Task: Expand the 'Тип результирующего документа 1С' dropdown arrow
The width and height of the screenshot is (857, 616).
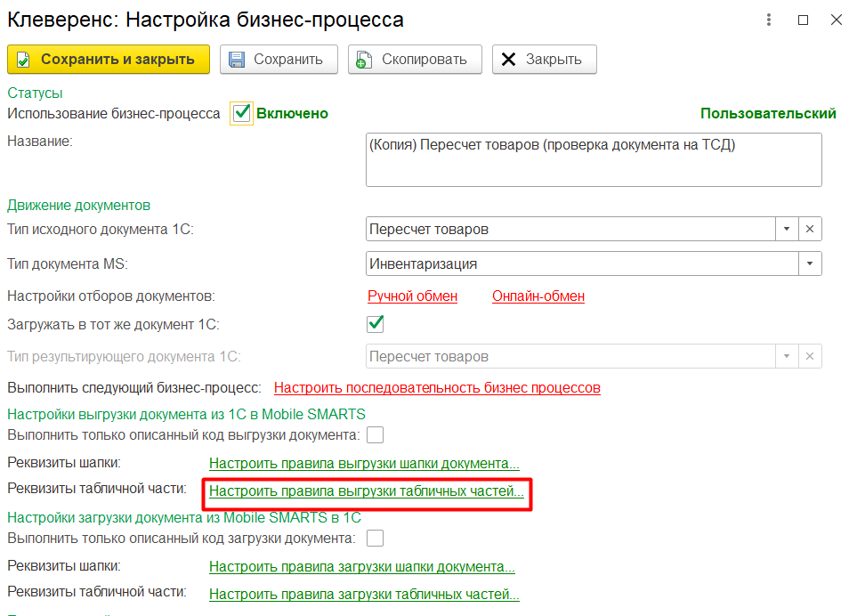Action: [x=787, y=356]
